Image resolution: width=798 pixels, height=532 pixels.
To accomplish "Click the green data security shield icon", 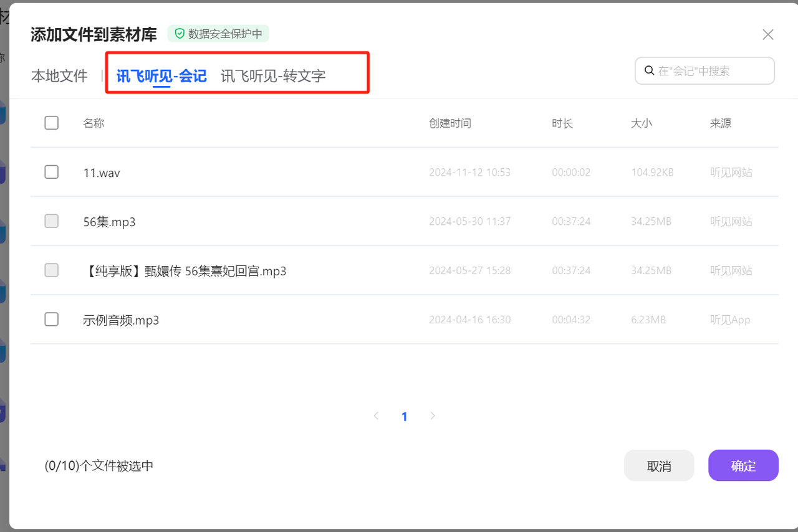I will point(180,34).
